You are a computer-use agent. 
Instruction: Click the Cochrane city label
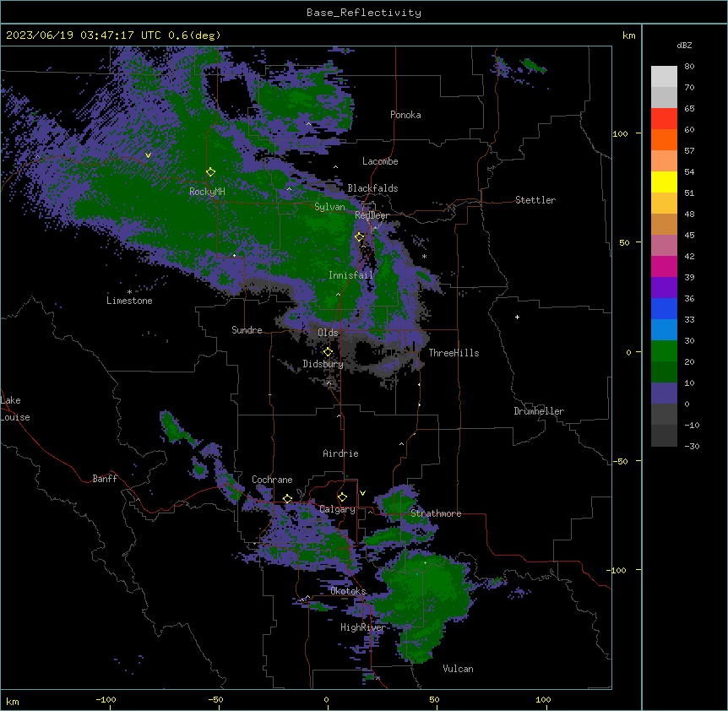[272, 480]
